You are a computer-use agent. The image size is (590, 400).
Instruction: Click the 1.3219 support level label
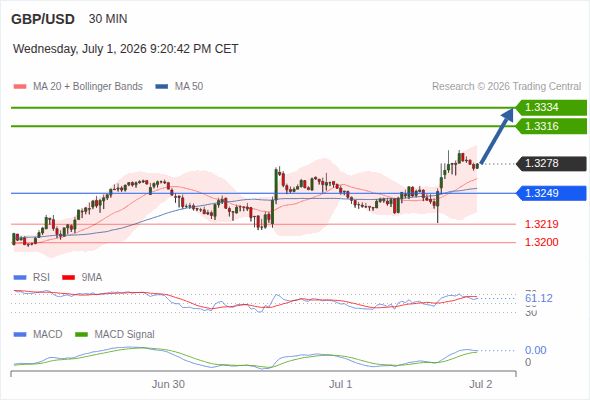click(x=541, y=224)
